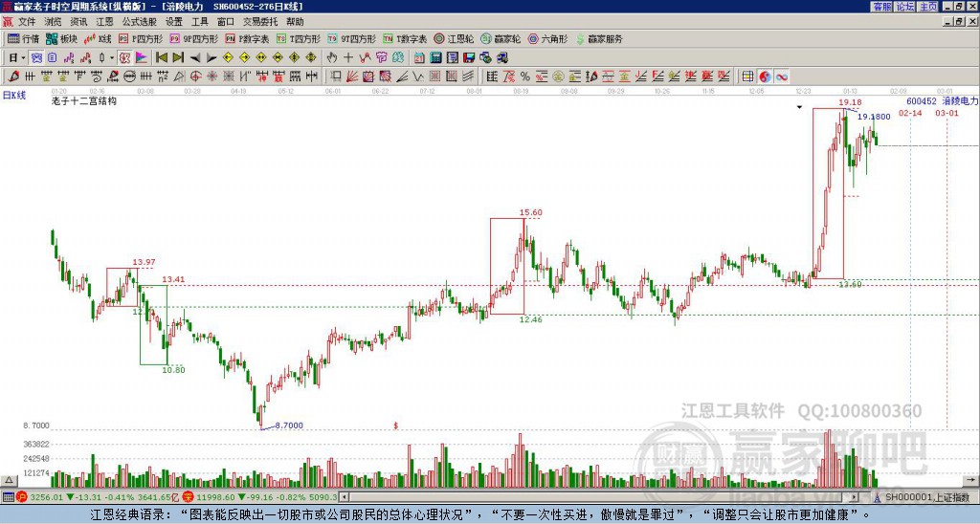Open the 江恩轮 tool
The height and width of the screenshot is (524, 980).
[454, 38]
